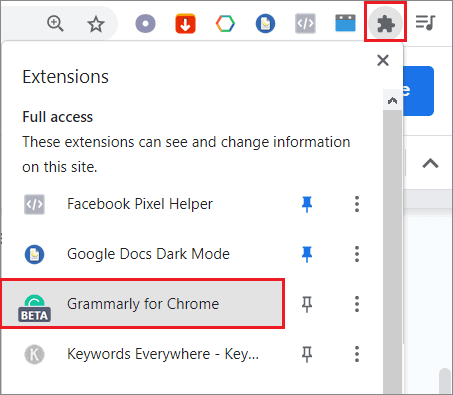Collapse the panel using the page chevron
The width and height of the screenshot is (453, 395).
tap(430, 163)
